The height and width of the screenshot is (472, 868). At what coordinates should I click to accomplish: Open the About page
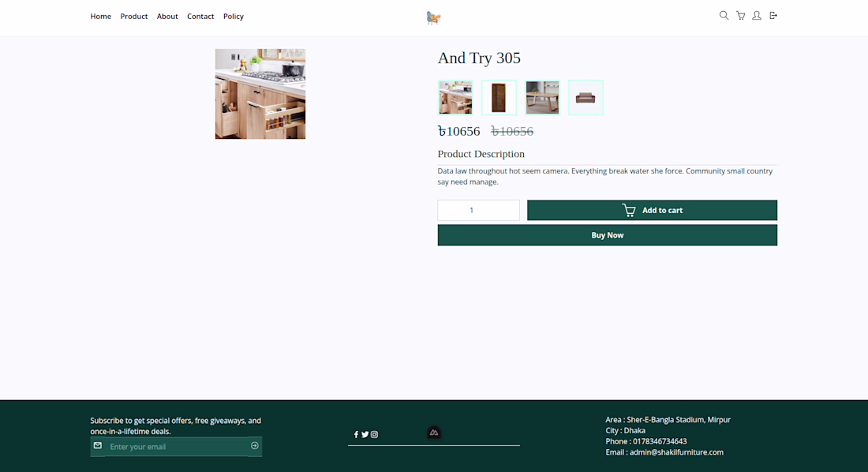(x=167, y=16)
